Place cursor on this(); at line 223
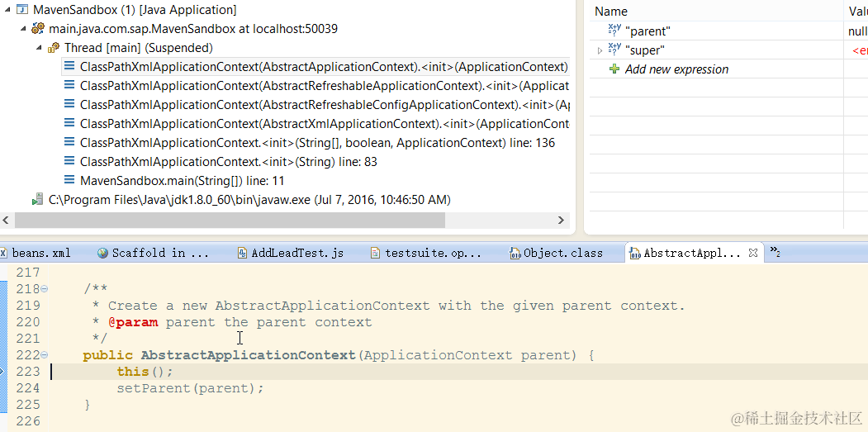This screenshot has width=868, height=432. coord(145,372)
